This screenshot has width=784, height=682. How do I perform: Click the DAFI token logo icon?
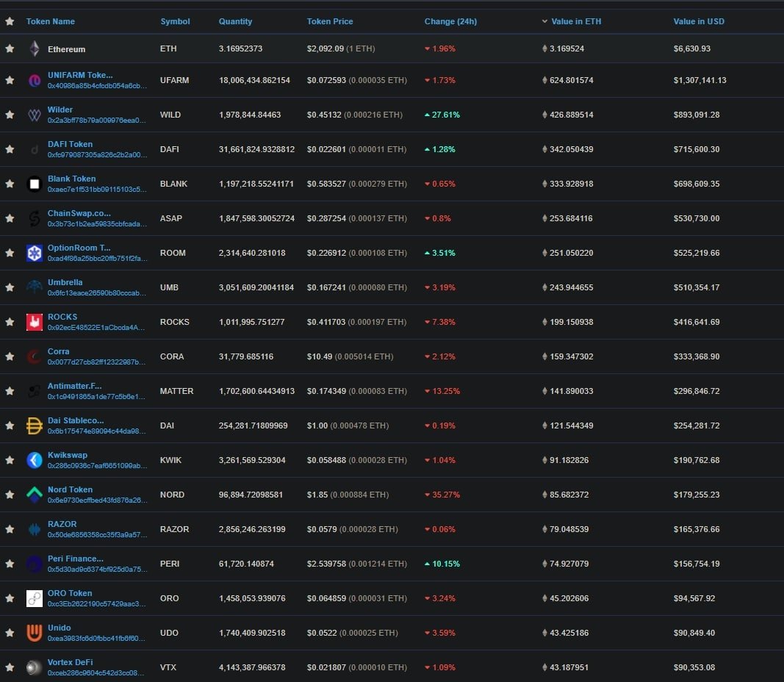point(34,149)
